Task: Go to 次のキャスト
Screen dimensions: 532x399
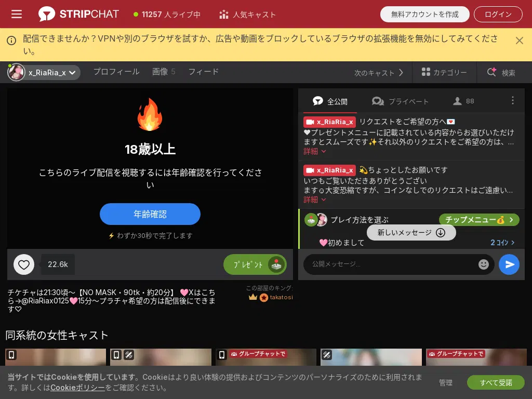Action: [379, 73]
